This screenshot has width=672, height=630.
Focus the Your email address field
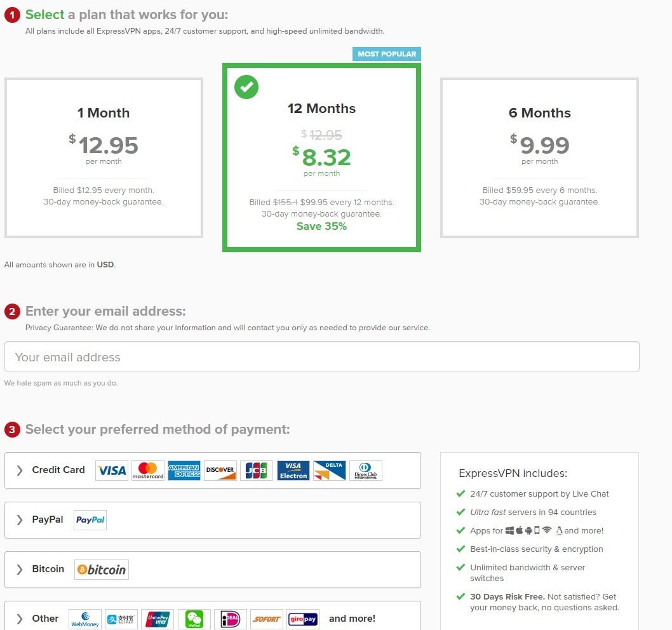pyautogui.click(x=322, y=356)
